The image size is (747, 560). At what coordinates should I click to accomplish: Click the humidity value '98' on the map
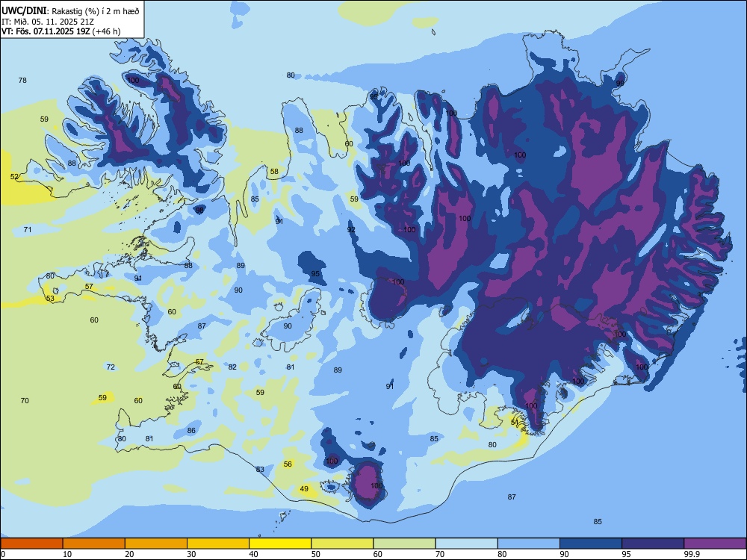click(199, 210)
